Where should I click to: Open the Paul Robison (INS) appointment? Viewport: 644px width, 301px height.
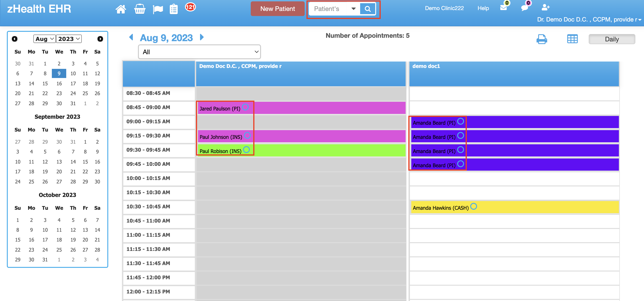pos(301,150)
